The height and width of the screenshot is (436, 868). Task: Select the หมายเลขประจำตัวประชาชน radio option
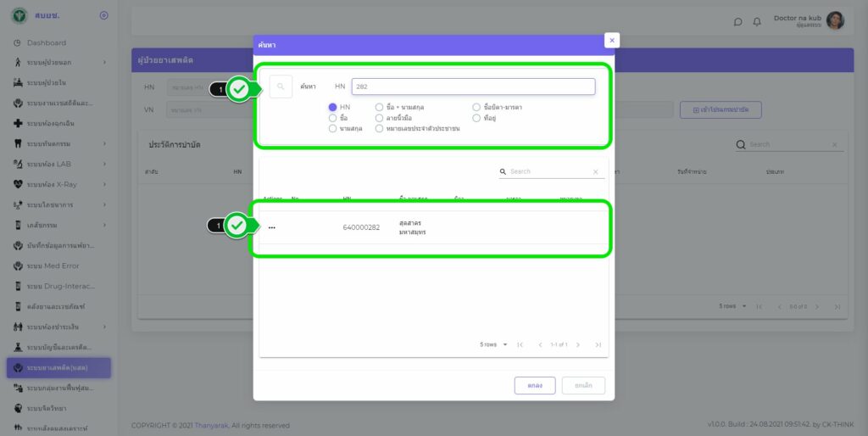(x=380, y=128)
